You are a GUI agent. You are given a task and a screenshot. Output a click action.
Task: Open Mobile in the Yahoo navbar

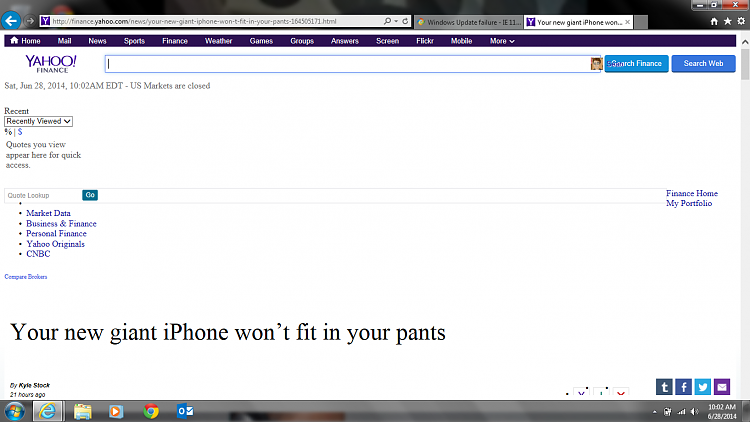pos(462,41)
